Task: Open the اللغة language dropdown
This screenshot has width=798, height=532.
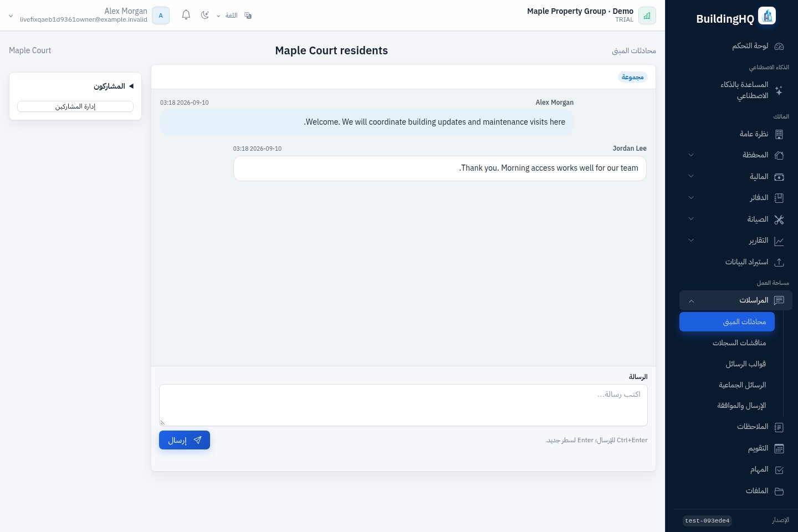Action: [x=234, y=16]
